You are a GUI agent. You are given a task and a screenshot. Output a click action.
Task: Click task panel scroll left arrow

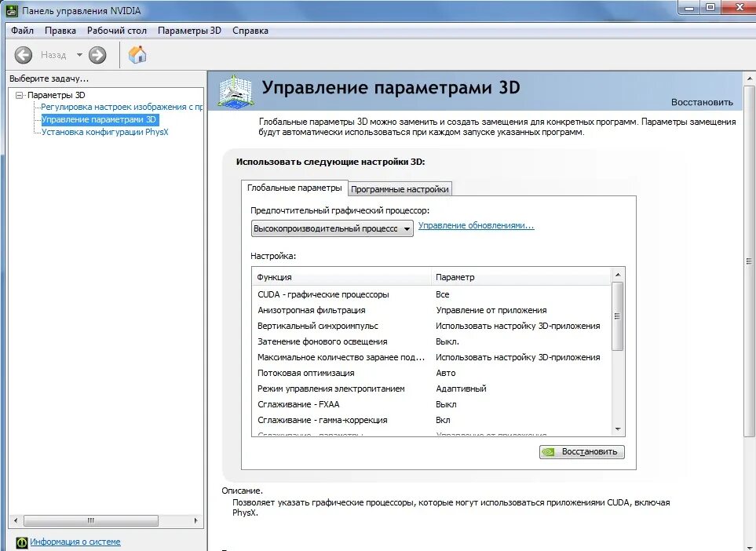16,520
